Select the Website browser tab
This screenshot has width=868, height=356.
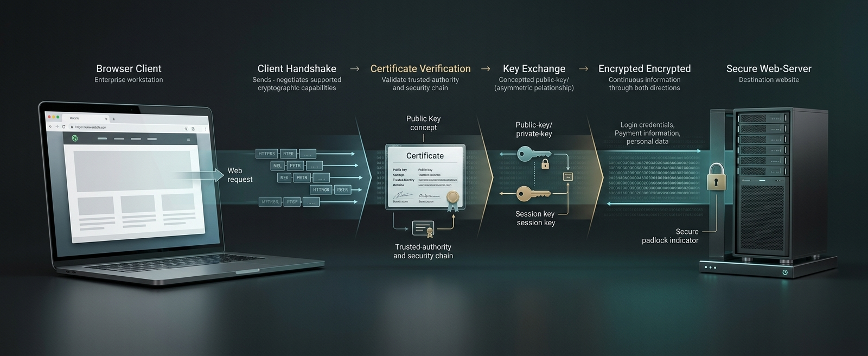85,118
